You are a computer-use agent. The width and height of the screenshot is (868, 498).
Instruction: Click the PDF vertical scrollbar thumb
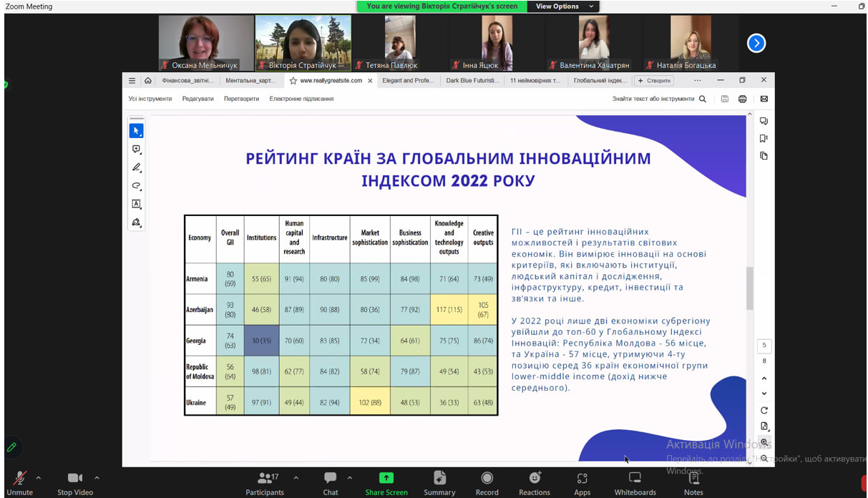[x=750, y=288]
